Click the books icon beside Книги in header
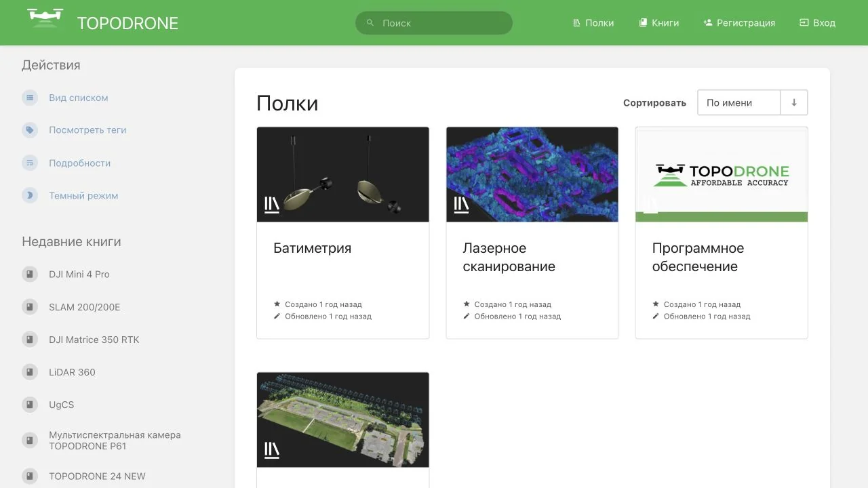 click(x=643, y=22)
